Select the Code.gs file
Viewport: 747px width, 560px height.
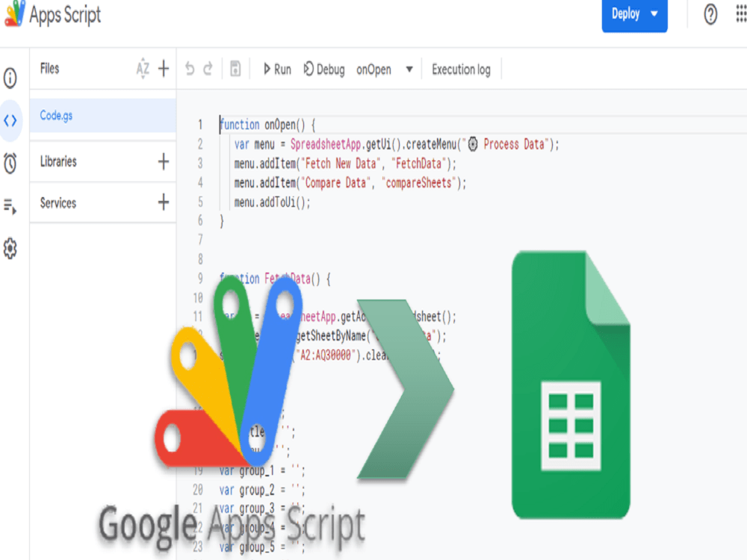[x=58, y=116]
